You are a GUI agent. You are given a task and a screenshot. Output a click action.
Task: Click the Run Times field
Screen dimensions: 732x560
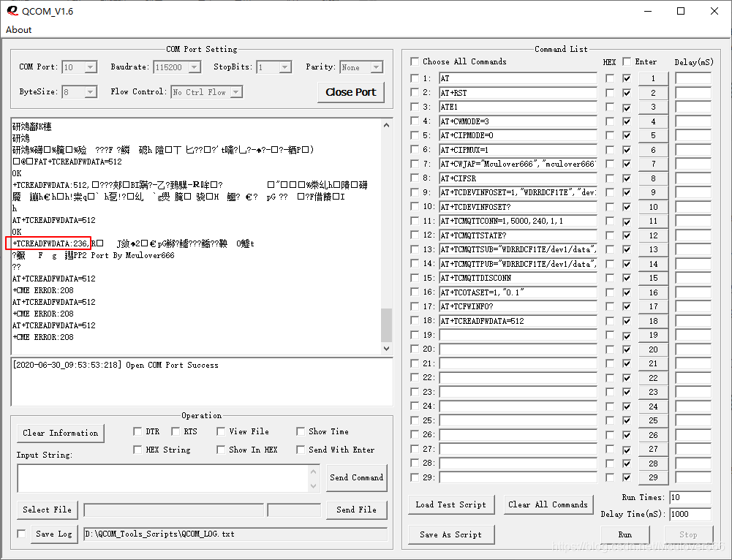[690, 497]
